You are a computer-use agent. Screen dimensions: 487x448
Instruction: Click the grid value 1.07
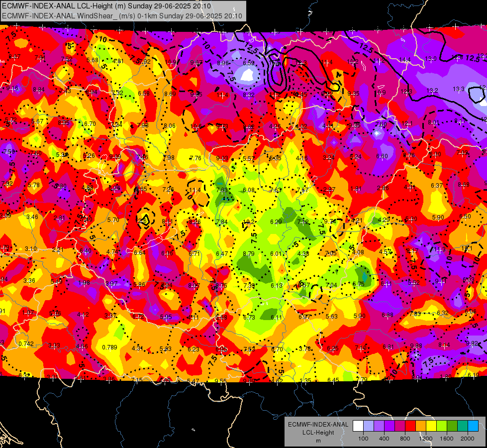click(28, 312)
